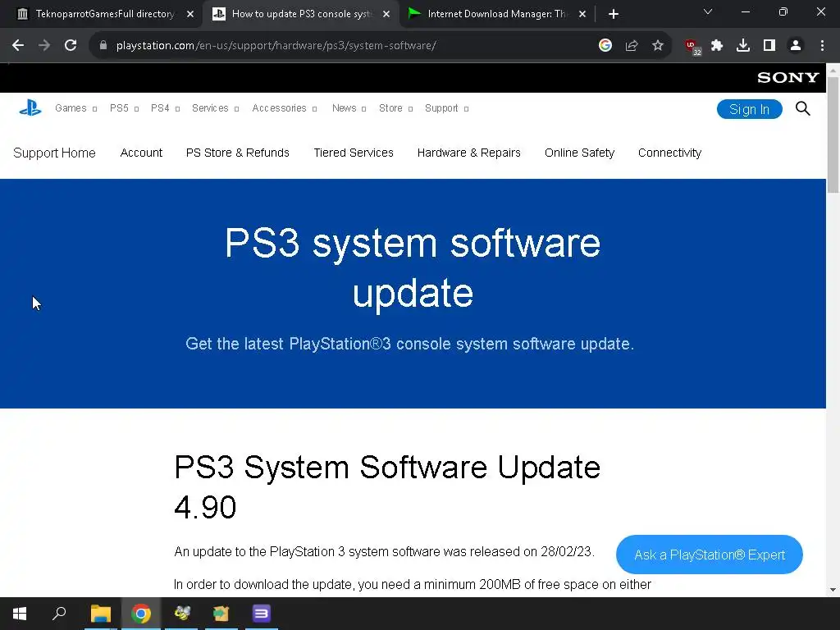Image resolution: width=840 pixels, height=630 pixels.
Task: Open the Extensions puzzle icon
Action: pyautogui.click(x=717, y=46)
